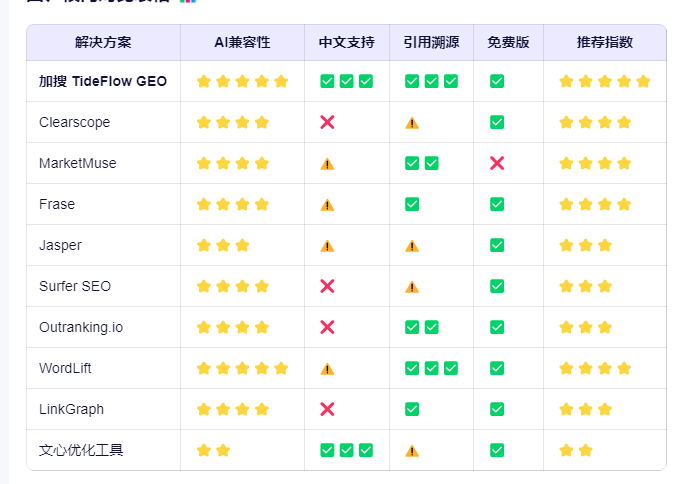Image resolution: width=688 pixels, height=484 pixels.
Task: Click the green check in Frase's 免费版 cell
Action: (x=497, y=204)
